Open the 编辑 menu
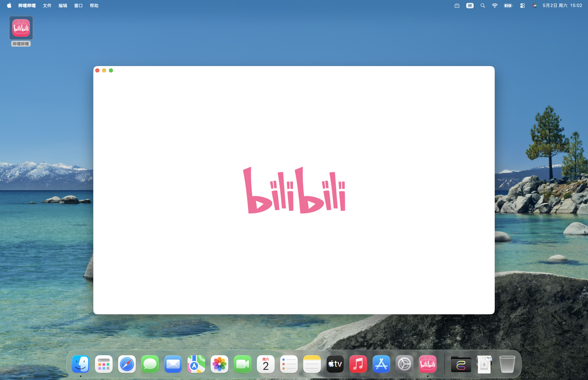The width and height of the screenshot is (588, 380). coord(63,5)
